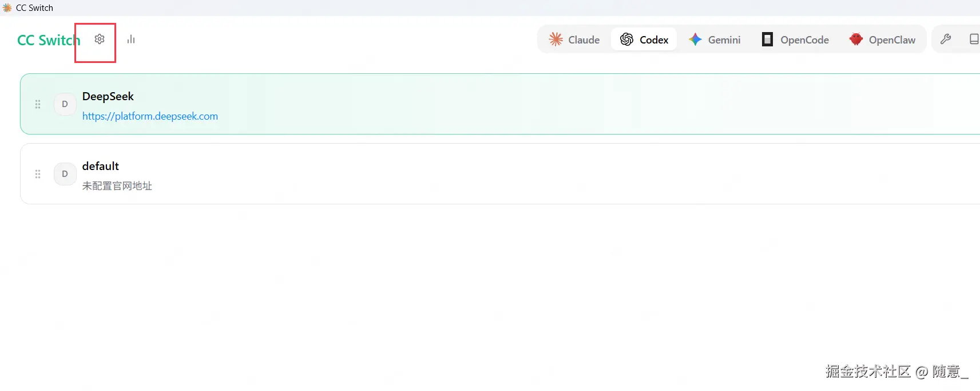Click the DeepSeek provider D avatar
Viewport: 980px width, 391px height.
(65, 104)
